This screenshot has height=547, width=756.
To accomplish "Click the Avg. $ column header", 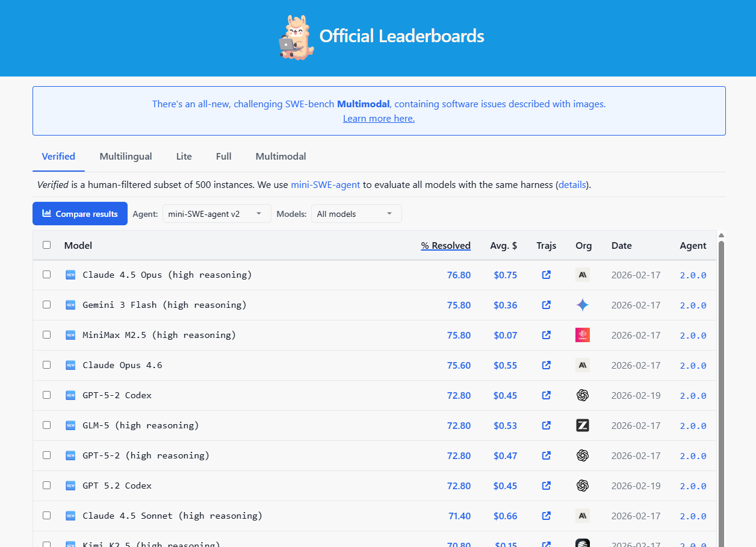I will (504, 246).
